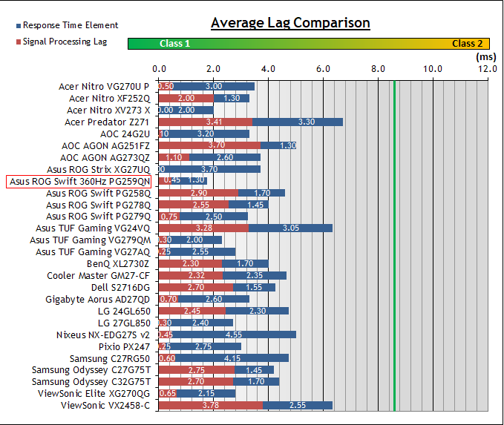Screen dimensions: 504x425
Task: Select the 'Asus TUF Gaming VG279QM' row label
Action: 90,240
